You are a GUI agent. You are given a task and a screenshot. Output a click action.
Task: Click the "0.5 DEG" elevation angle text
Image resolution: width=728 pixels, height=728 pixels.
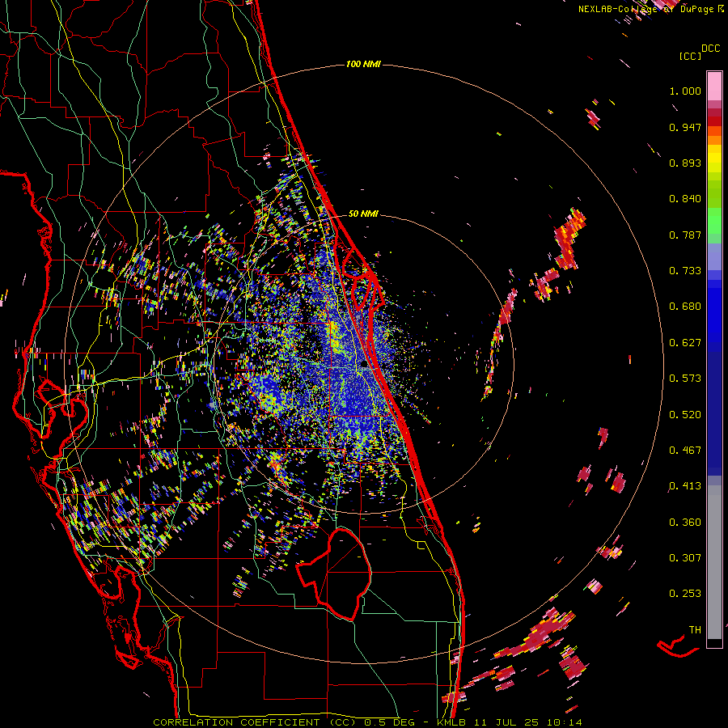tap(389, 722)
